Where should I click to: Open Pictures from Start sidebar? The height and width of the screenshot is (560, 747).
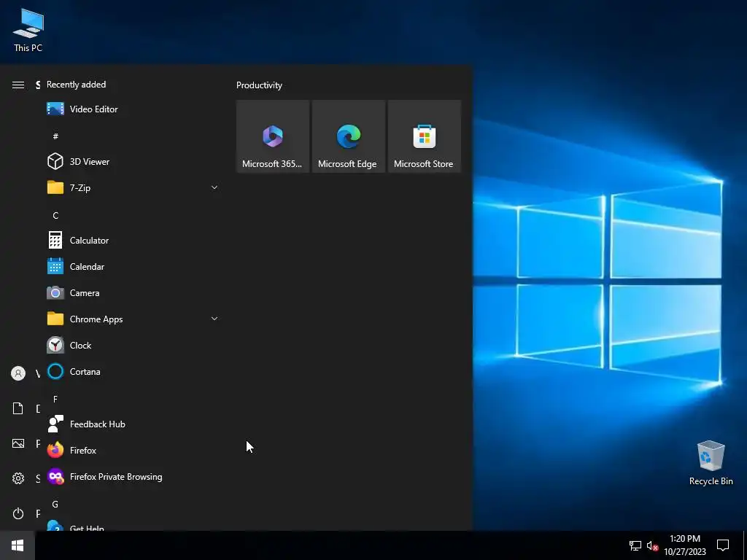coord(18,443)
